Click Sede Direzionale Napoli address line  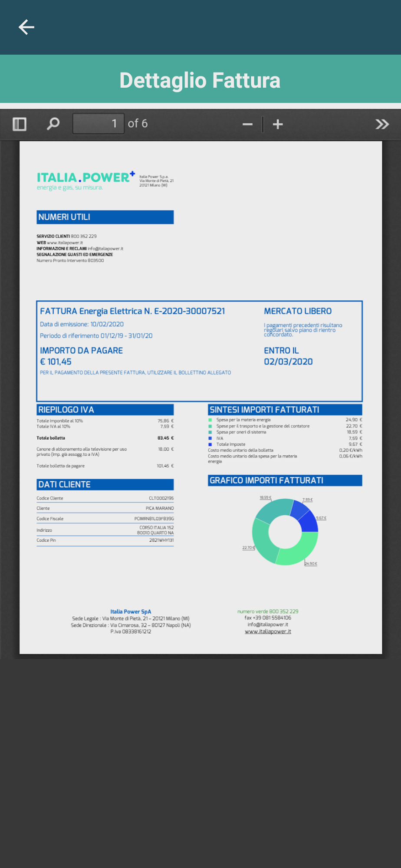[131, 625]
